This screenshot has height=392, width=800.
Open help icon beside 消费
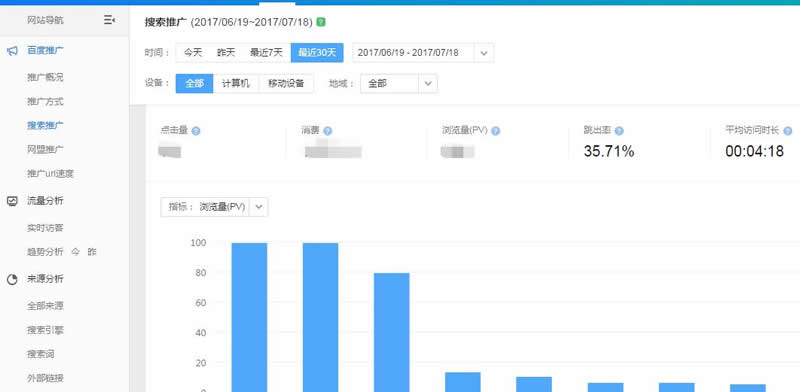[x=328, y=131]
